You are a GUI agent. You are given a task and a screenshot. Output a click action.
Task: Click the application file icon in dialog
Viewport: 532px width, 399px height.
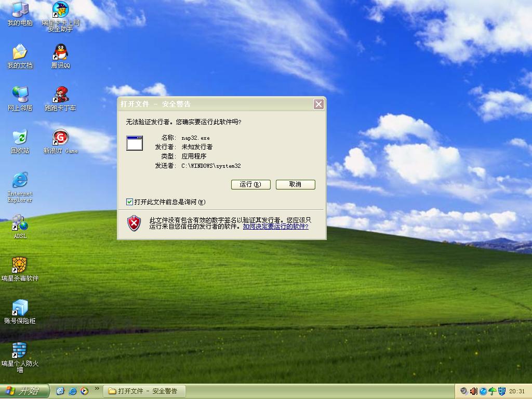tap(135, 143)
